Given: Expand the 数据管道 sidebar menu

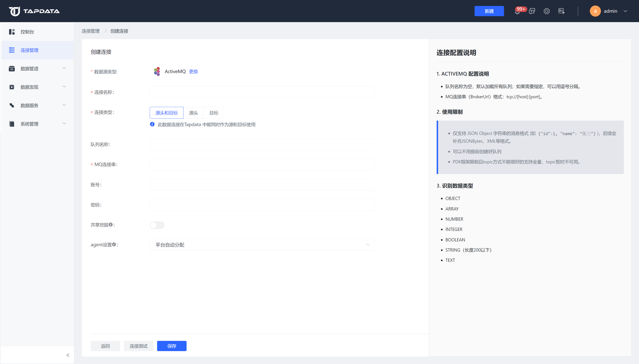Looking at the screenshot, I should 37,69.
